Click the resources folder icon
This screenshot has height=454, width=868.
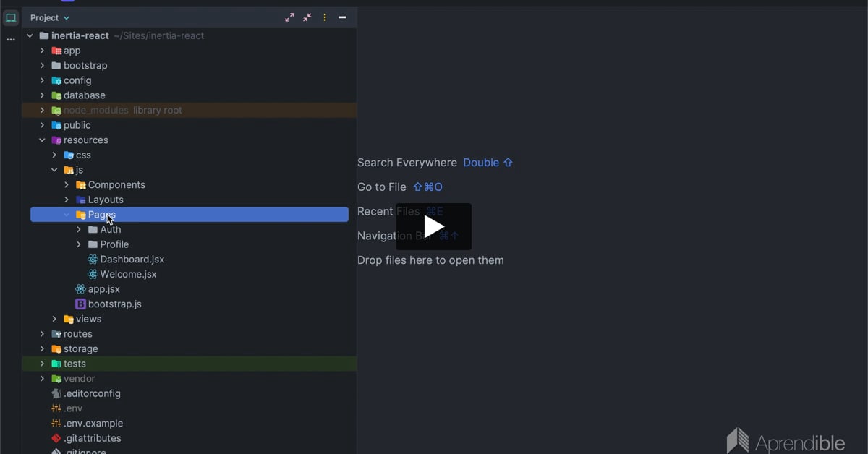tap(56, 140)
